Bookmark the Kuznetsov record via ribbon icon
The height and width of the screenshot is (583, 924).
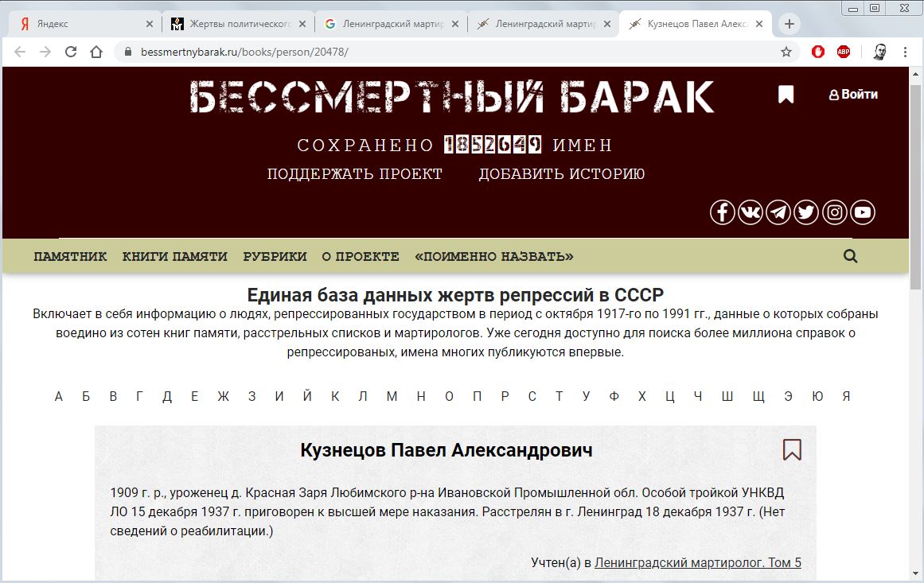[x=791, y=450]
